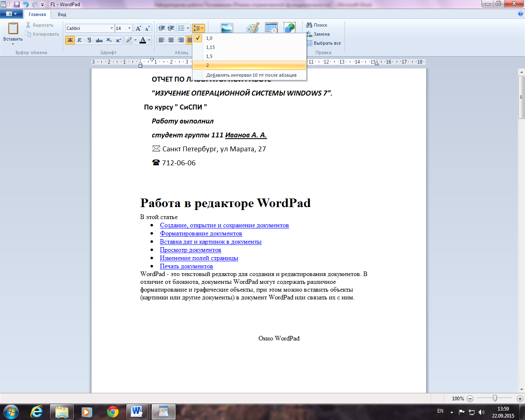Image resolution: width=525 pixels, height=420 pixels.
Task: Click the line spacing button
Action: click(199, 28)
